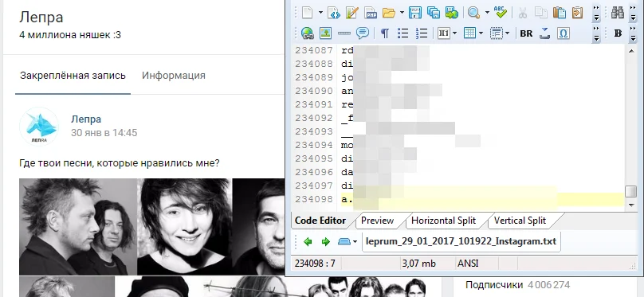644x297 pixels.
Task: Select the leprum_29_01_2017_101922_Instagram.txt document tab
Action: pos(461,241)
